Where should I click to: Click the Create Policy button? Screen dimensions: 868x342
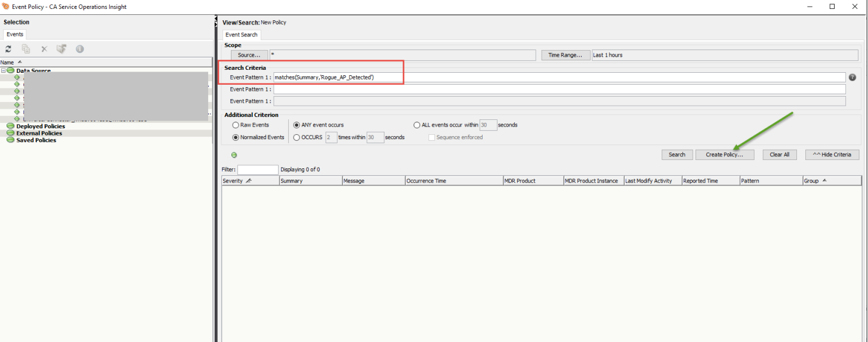pos(724,155)
